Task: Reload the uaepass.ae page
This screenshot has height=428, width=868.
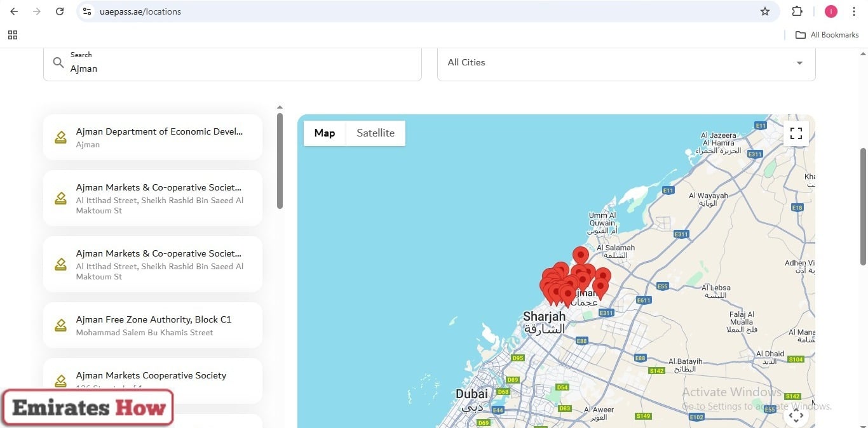Action: coord(60,11)
